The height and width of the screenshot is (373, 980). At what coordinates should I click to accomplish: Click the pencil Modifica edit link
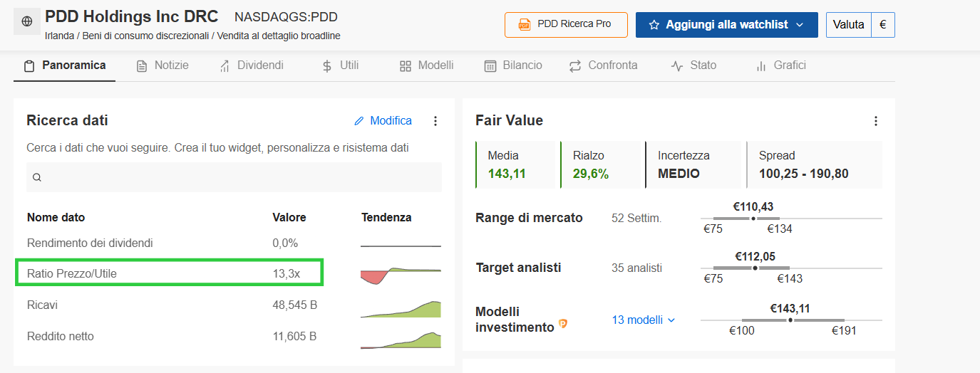(x=383, y=121)
